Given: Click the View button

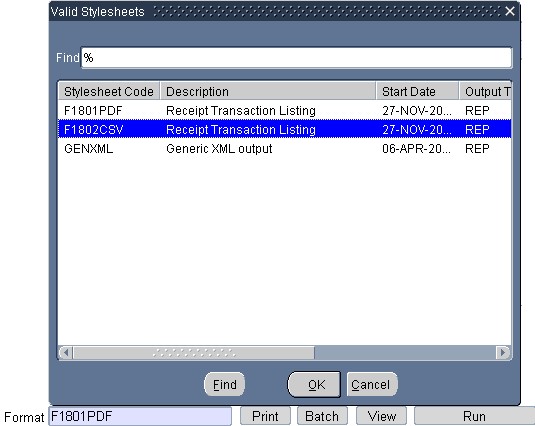Looking at the screenshot, I should [381, 416].
